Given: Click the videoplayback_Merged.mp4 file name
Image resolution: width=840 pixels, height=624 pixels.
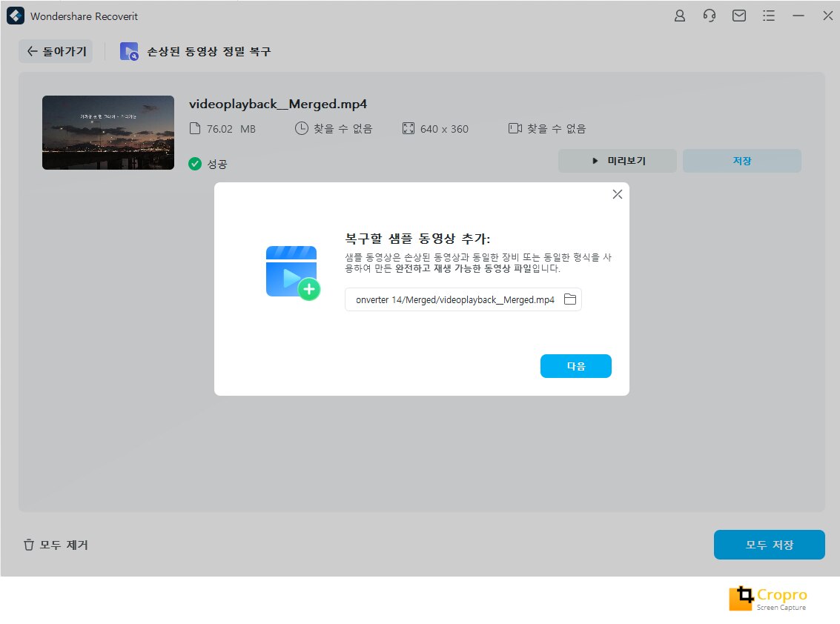Looking at the screenshot, I should pyautogui.click(x=278, y=104).
